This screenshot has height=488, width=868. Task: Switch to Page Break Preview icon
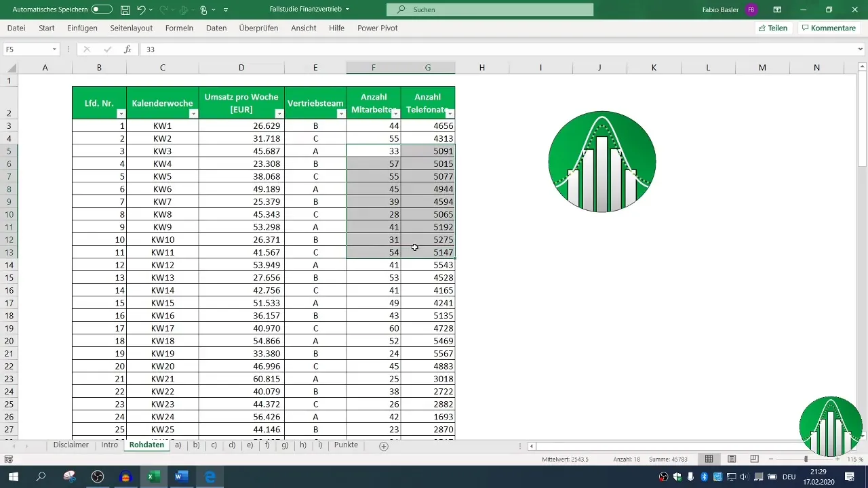click(x=754, y=459)
